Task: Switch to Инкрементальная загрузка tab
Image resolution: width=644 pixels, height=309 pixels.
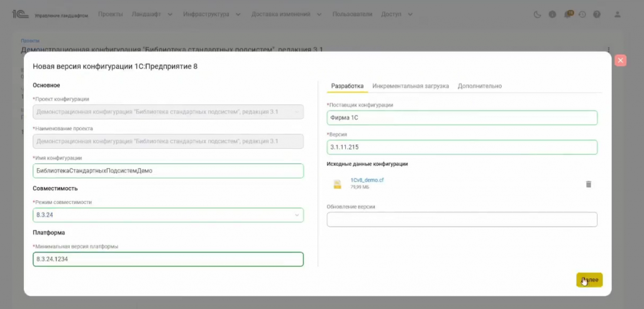Action: pos(410,86)
